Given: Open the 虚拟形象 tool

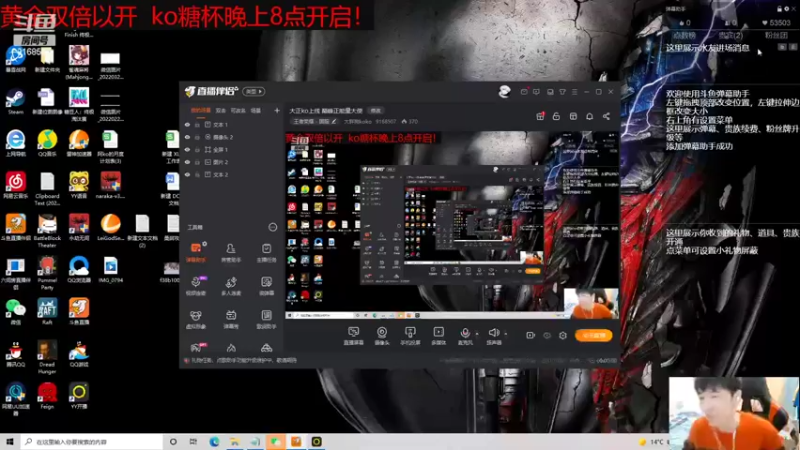Looking at the screenshot, I should tap(196, 319).
